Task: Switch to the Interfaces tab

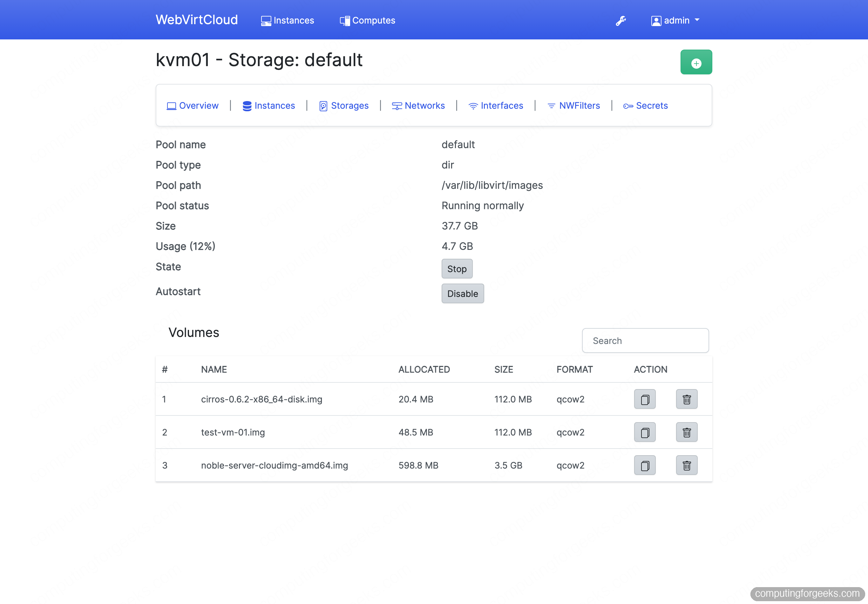Action: point(496,106)
